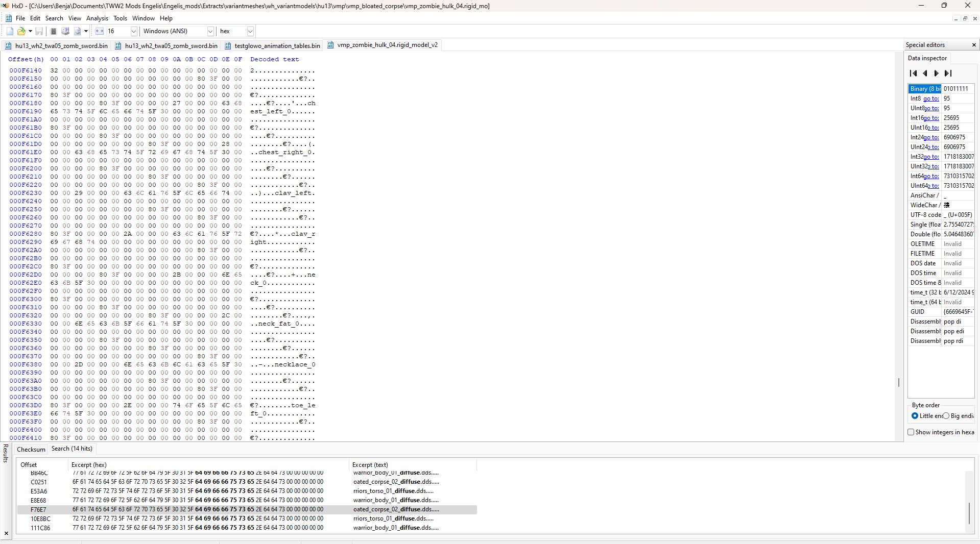Click decoded text '..neck_fat_0....'
The height and width of the screenshot is (544, 980).
(x=282, y=324)
